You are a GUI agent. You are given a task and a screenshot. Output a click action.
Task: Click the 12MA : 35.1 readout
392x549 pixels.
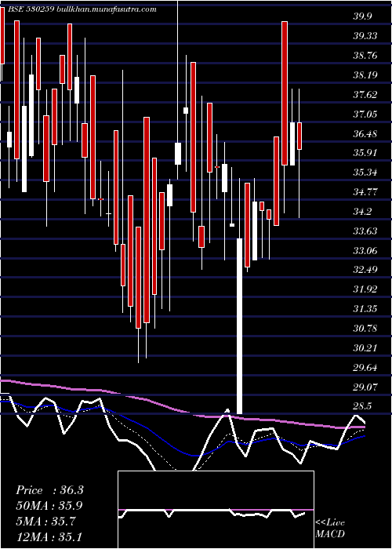click(x=49, y=536)
